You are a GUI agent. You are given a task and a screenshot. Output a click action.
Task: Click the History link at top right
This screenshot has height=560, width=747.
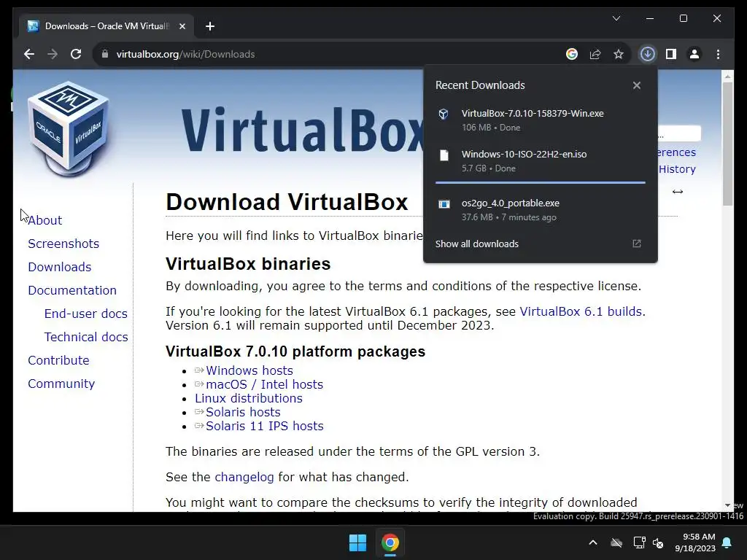click(x=677, y=169)
